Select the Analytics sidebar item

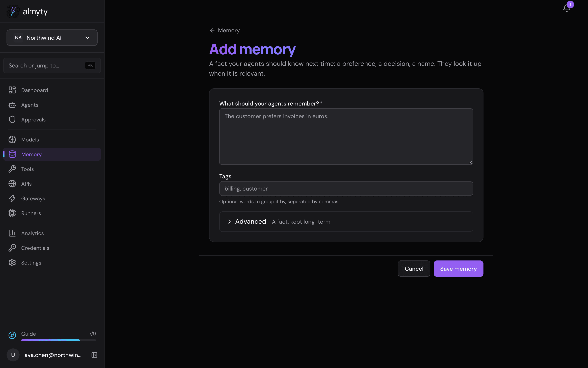click(x=52, y=233)
